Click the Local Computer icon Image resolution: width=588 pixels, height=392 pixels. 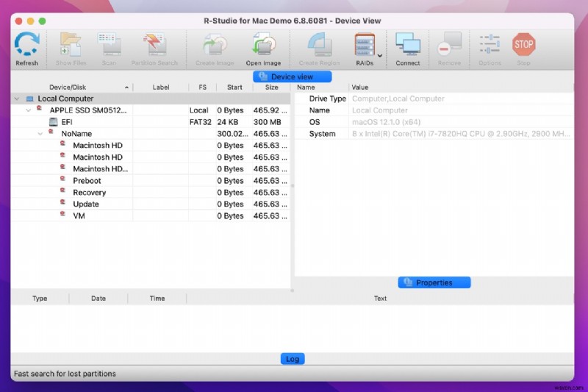29,99
